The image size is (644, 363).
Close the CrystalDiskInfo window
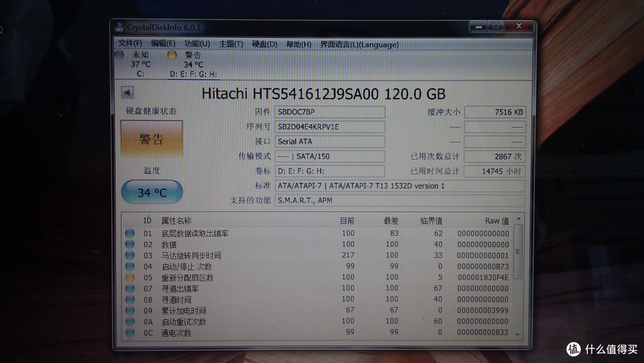coord(519,26)
